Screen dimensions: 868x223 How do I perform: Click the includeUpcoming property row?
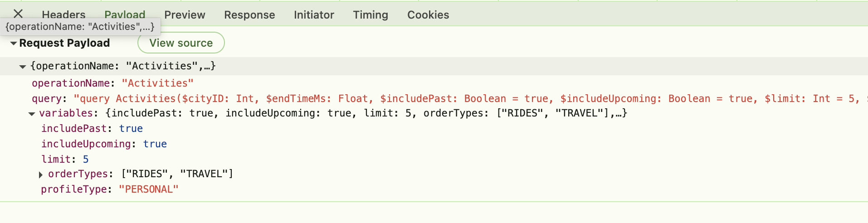pyautogui.click(x=86, y=144)
